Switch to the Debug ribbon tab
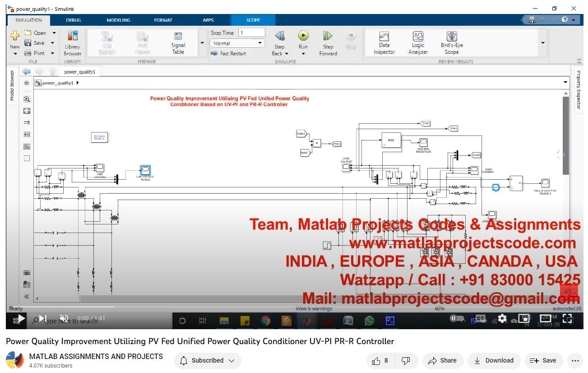 pos(74,20)
